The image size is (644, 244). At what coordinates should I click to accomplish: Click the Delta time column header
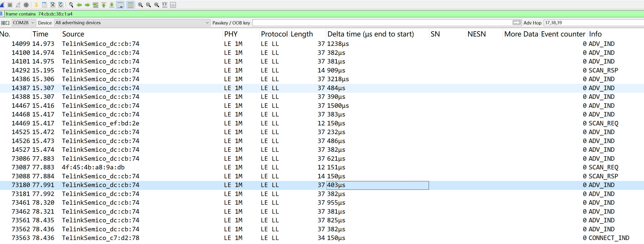pyautogui.click(x=377, y=34)
